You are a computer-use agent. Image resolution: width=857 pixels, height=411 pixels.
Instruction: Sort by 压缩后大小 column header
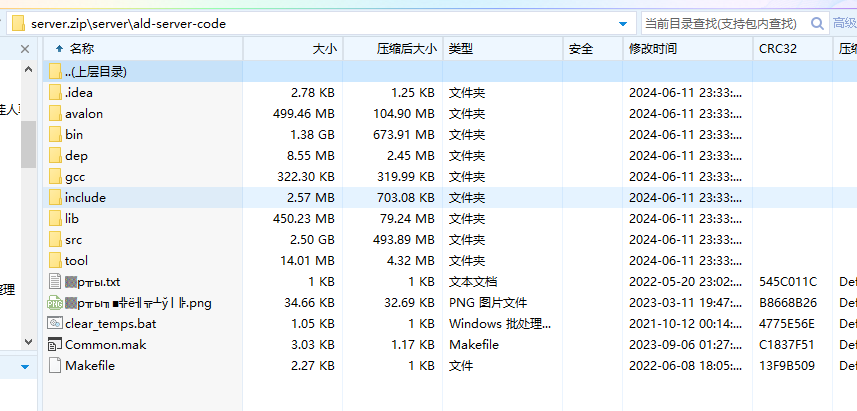(406, 48)
